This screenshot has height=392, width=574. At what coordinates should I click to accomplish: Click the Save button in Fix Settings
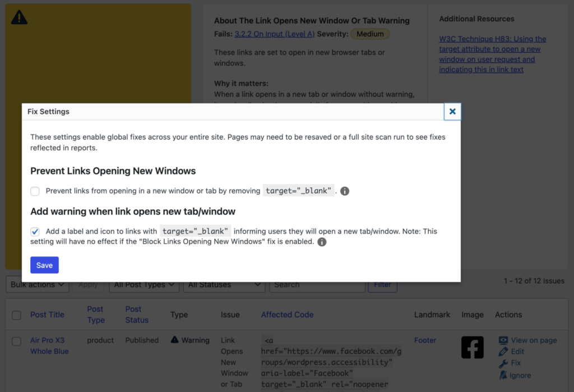point(44,265)
